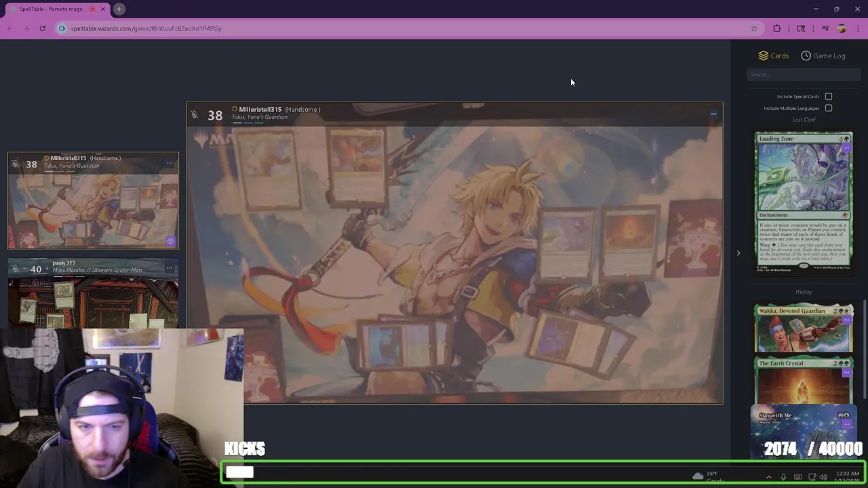Open browser extensions puzzle icon
The image size is (868, 488).
click(777, 28)
